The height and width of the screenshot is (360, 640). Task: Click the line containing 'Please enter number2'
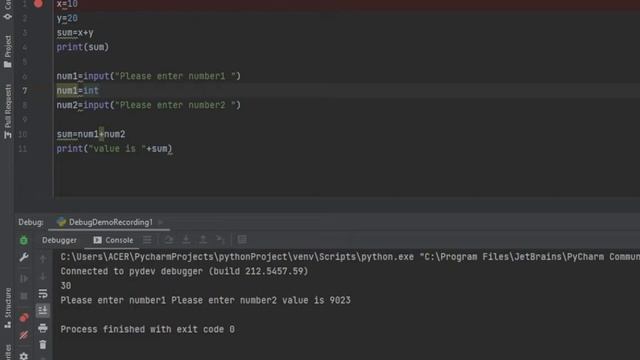149,105
